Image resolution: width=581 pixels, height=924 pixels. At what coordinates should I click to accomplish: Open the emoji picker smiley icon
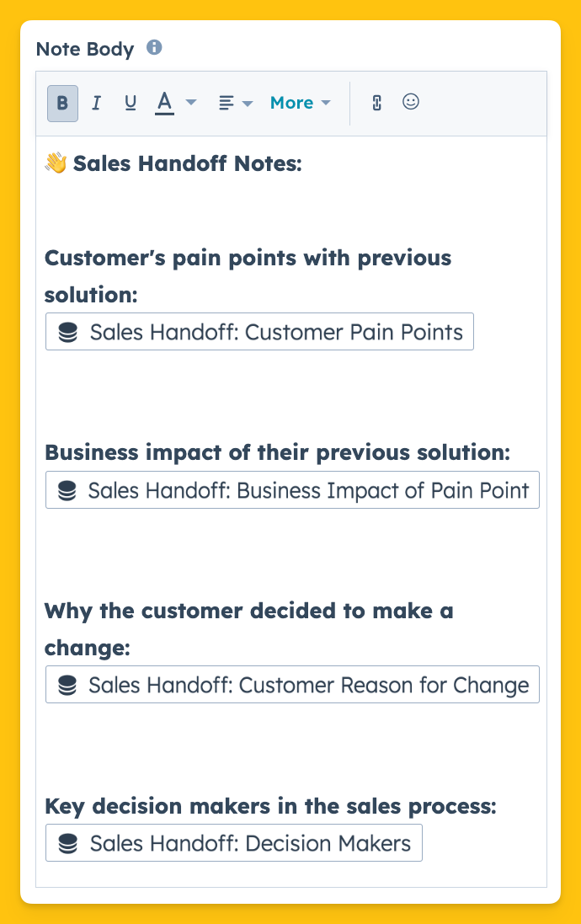tap(411, 102)
